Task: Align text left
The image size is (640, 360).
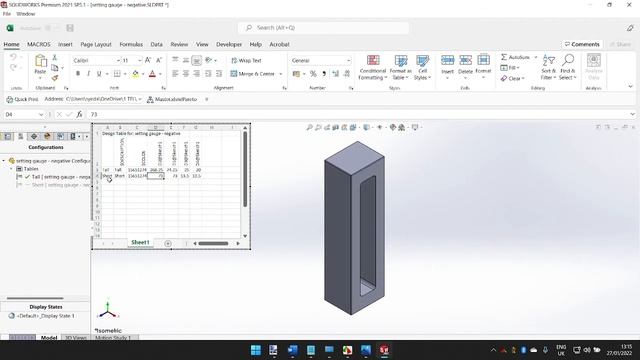Action: coord(175,73)
